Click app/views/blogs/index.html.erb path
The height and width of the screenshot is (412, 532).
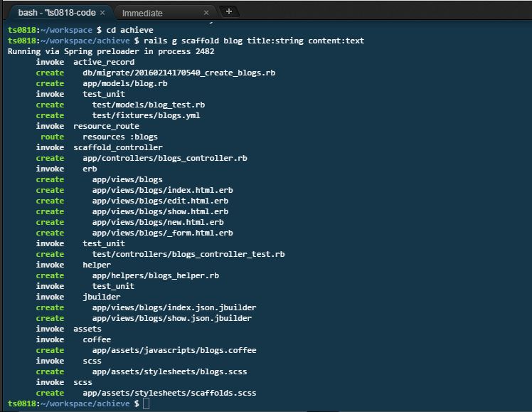click(x=163, y=190)
